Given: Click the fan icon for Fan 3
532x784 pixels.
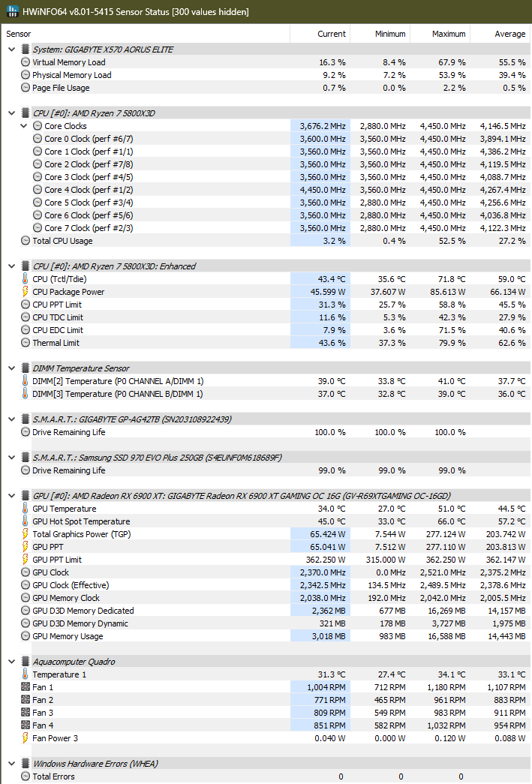Looking at the screenshot, I should 26,713.
